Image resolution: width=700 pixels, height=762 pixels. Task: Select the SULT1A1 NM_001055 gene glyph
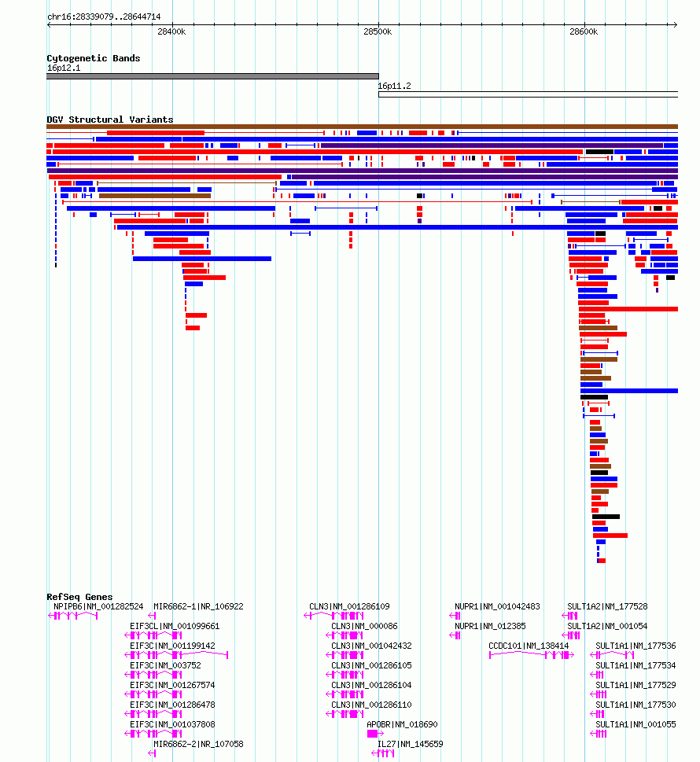[598, 734]
